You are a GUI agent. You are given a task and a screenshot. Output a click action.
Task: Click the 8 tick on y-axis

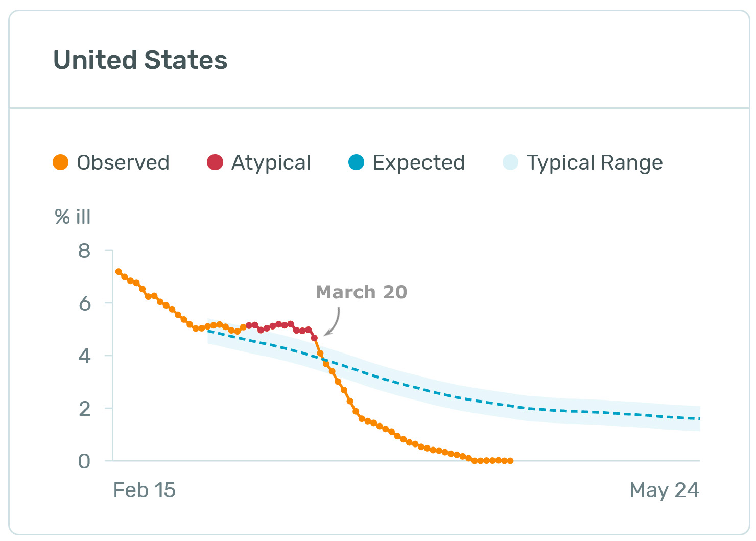pos(84,251)
